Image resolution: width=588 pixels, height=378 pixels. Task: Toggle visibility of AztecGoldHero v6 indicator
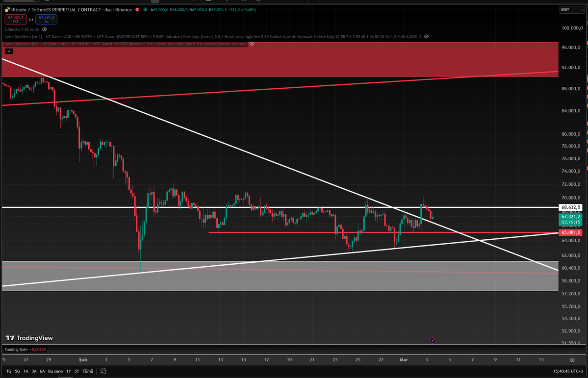point(252,44)
